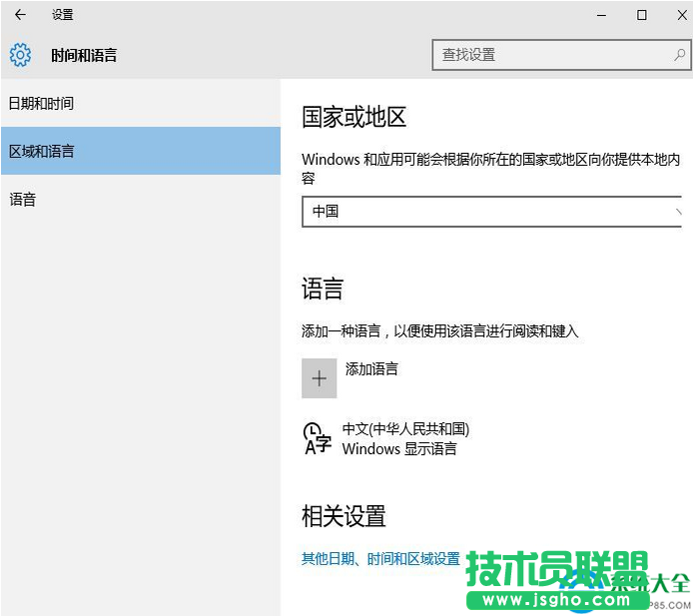Click the magnifier search icon
Screen dimensions: 693x616
[x=679, y=55]
